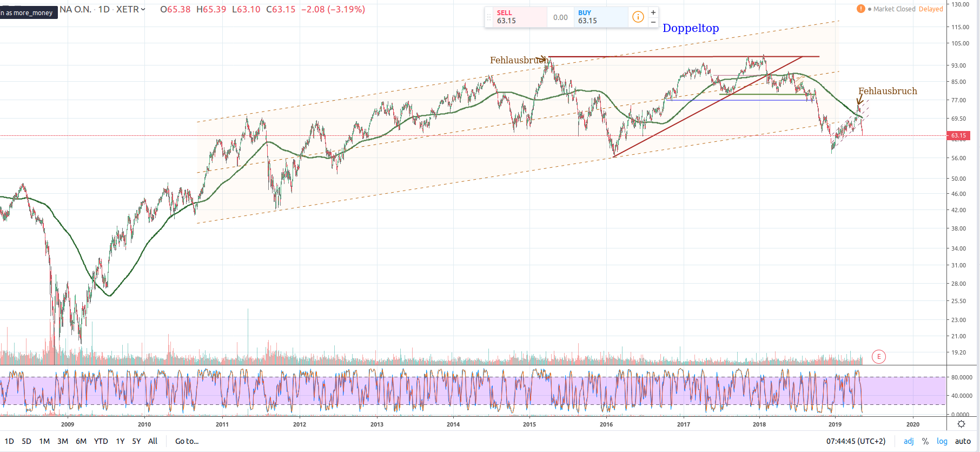Toggle the log scale

[942, 441]
